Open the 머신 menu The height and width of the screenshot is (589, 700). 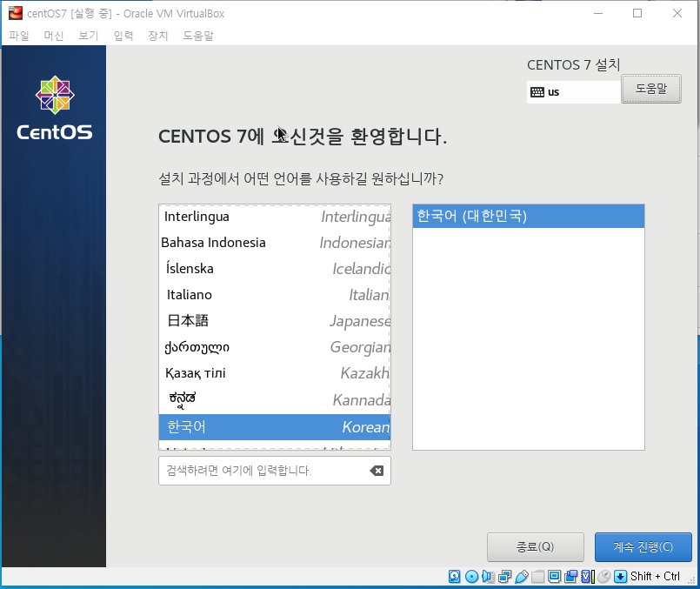(x=54, y=36)
